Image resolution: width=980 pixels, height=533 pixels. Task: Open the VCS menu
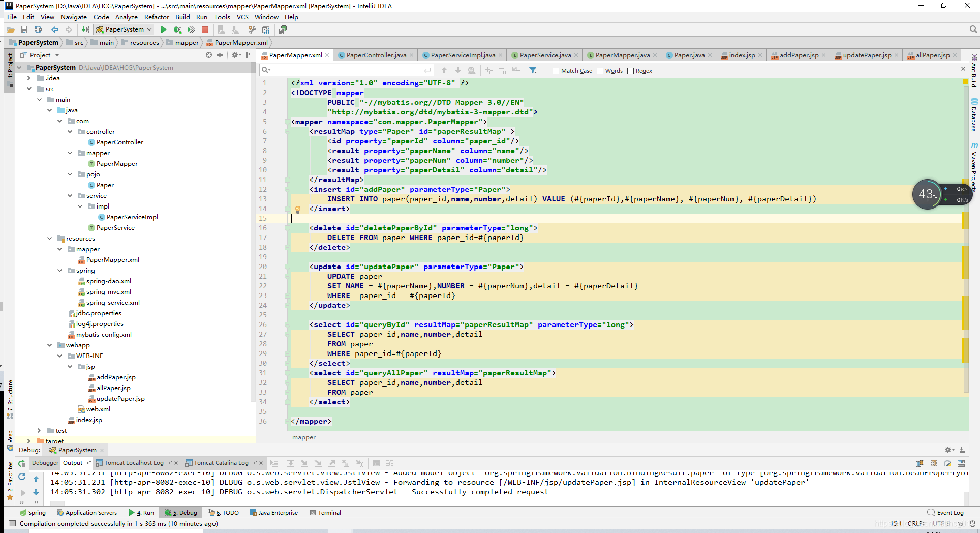click(x=242, y=17)
